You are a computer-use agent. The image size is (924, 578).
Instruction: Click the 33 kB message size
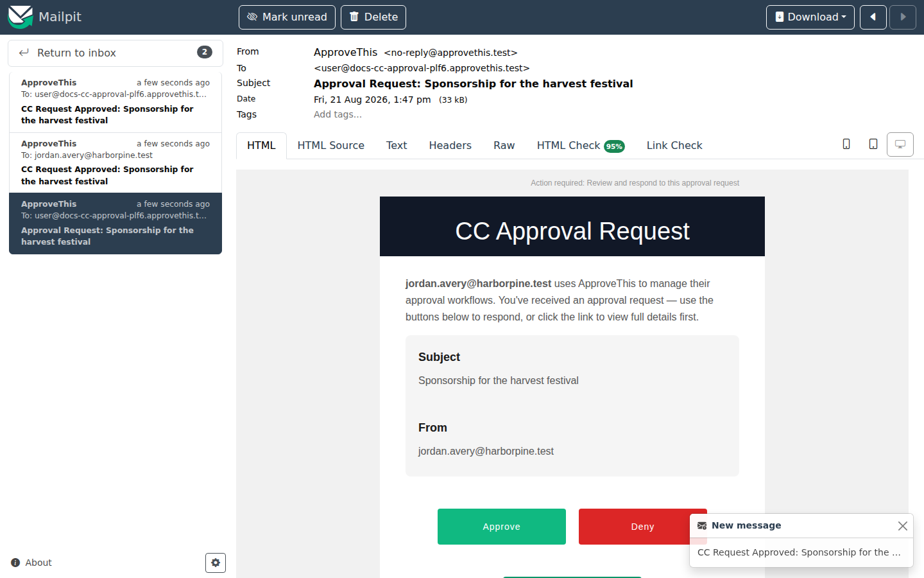click(x=453, y=100)
